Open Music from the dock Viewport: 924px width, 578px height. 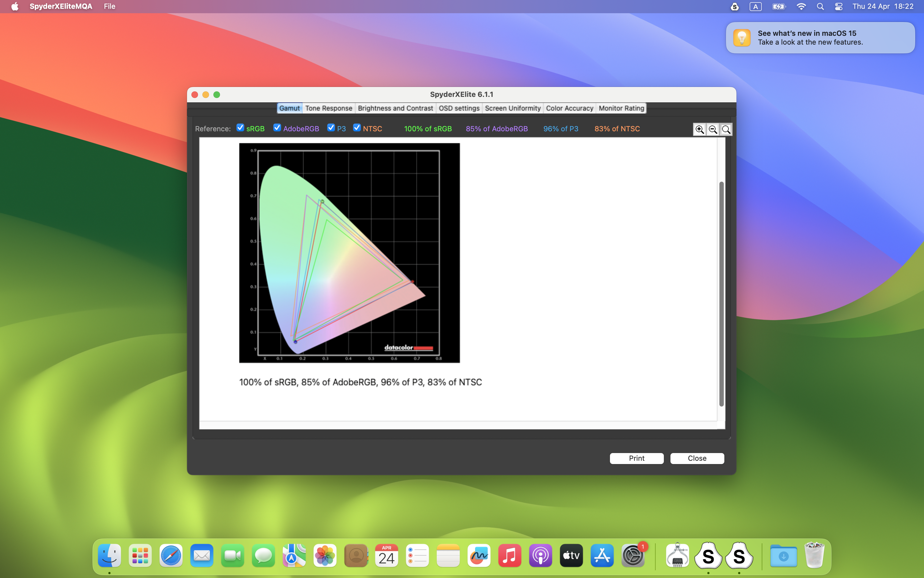[x=510, y=555]
